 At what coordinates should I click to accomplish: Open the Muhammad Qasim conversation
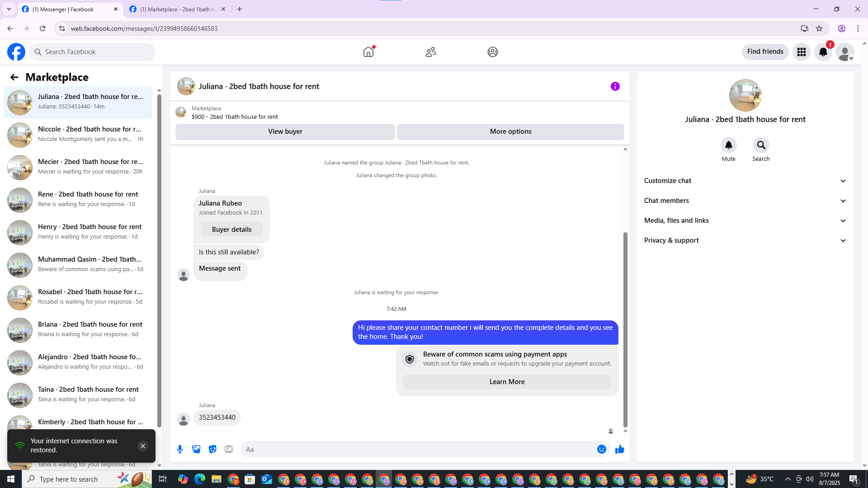coord(78,265)
